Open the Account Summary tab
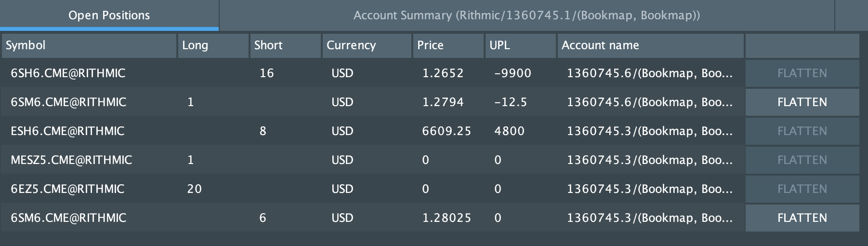 click(x=526, y=15)
